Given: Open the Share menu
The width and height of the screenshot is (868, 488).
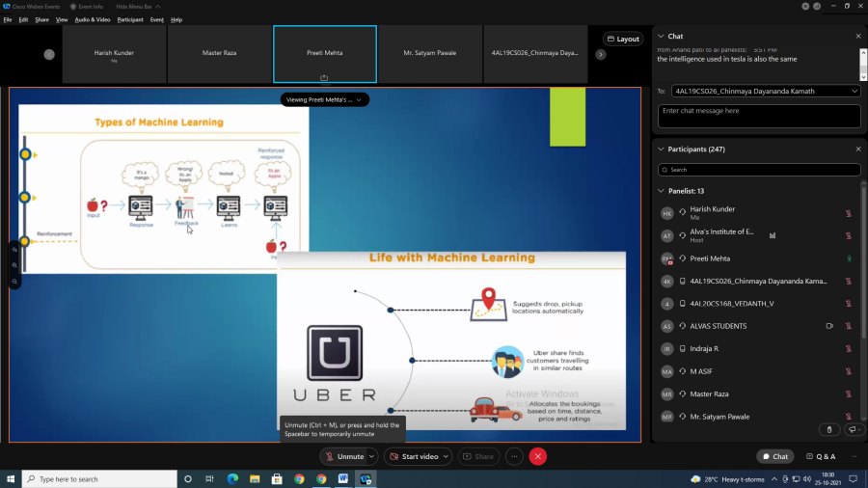Looking at the screenshot, I should point(42,19).
